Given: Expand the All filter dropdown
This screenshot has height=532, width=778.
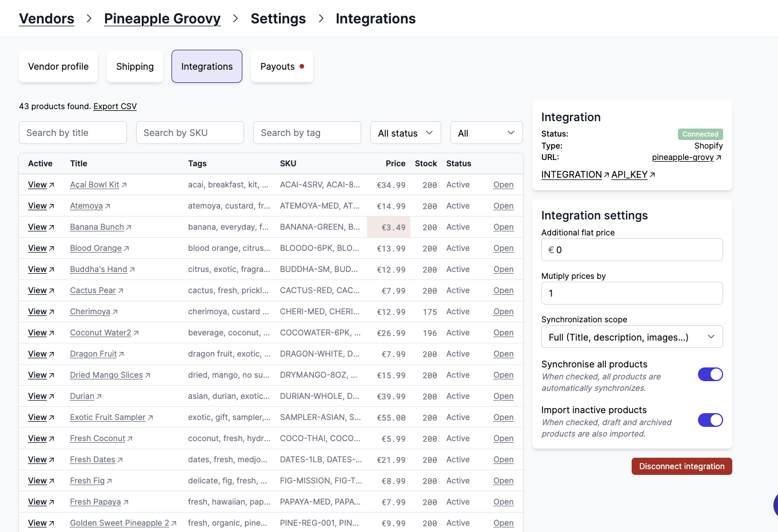Looking at the screenshot, I should (x=486, y=133).
